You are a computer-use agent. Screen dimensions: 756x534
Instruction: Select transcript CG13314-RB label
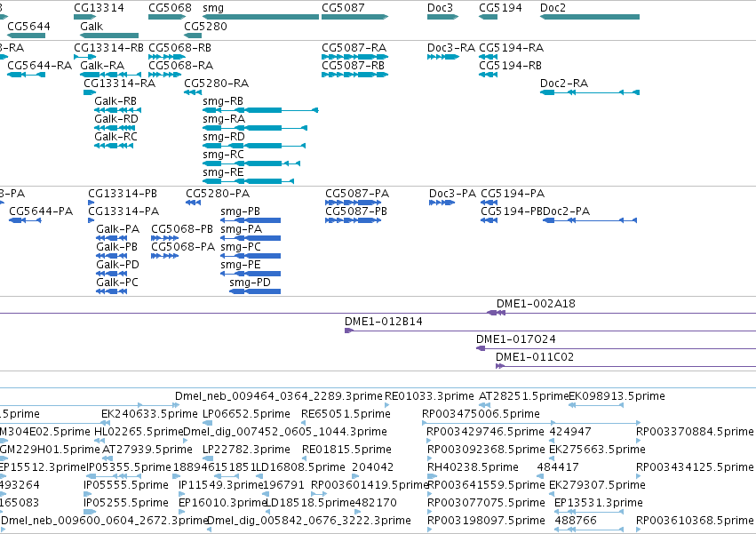(x=108, y=48)
